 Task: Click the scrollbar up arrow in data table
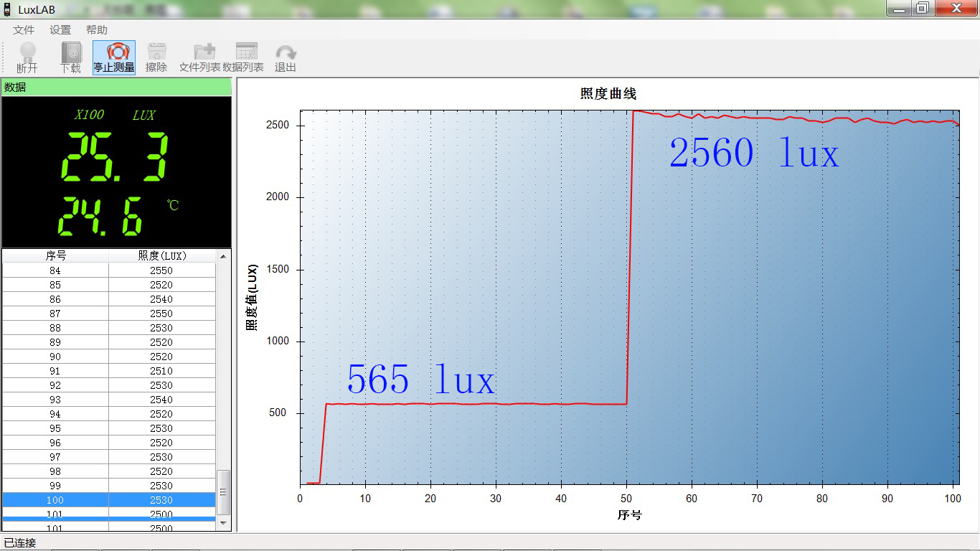coord(223,256)
